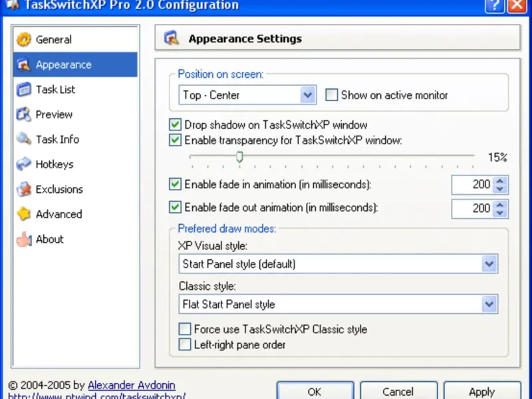Click the Exclusions sidebar icon
Viewport: 532px width, 399px height.
[24, 189]
